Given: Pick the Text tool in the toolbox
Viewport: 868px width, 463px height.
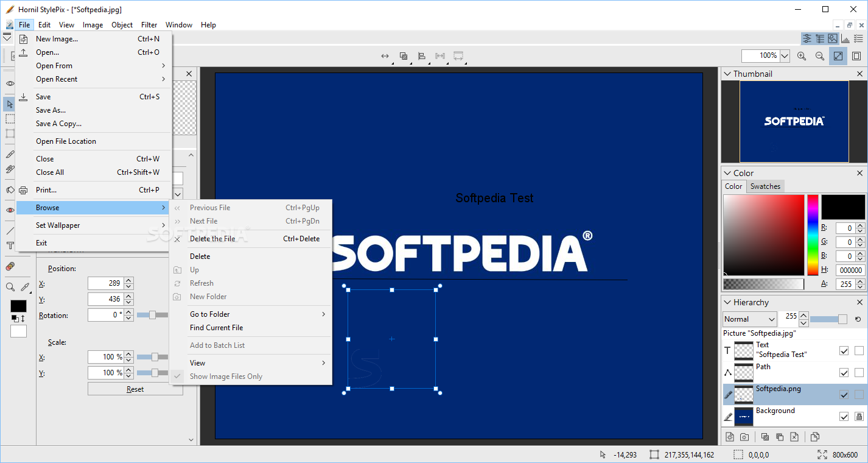Looking at the screenshot, I should point(10,246).
